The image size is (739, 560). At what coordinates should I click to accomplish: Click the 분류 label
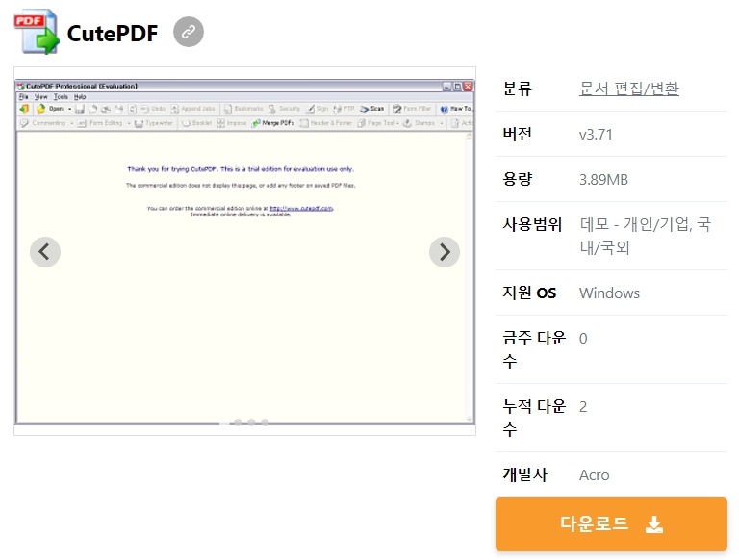click(517, 89)
